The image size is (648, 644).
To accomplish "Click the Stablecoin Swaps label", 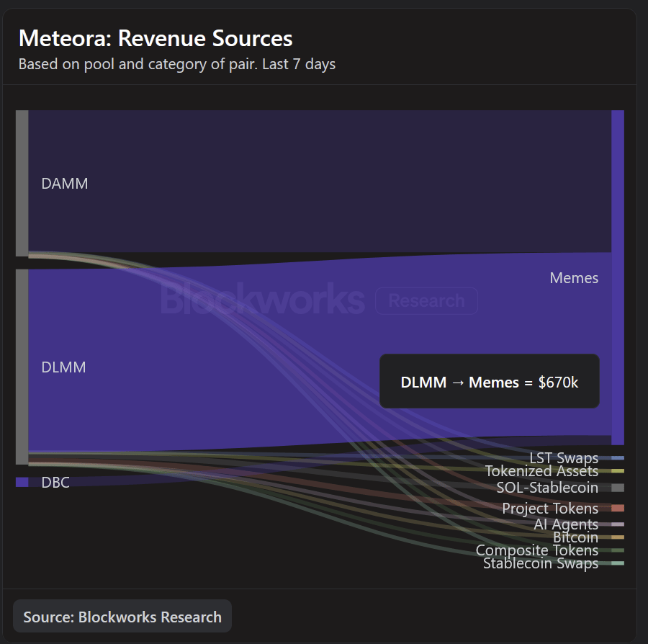I will 541,563.
